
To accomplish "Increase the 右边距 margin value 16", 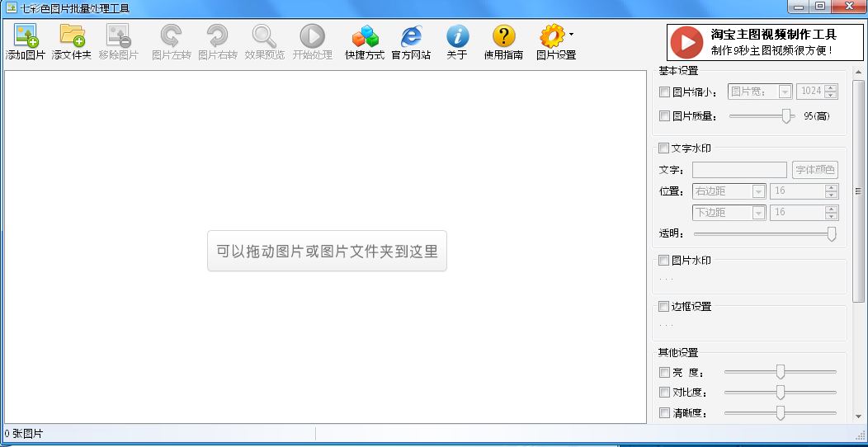I will click(x=831, y=187).
